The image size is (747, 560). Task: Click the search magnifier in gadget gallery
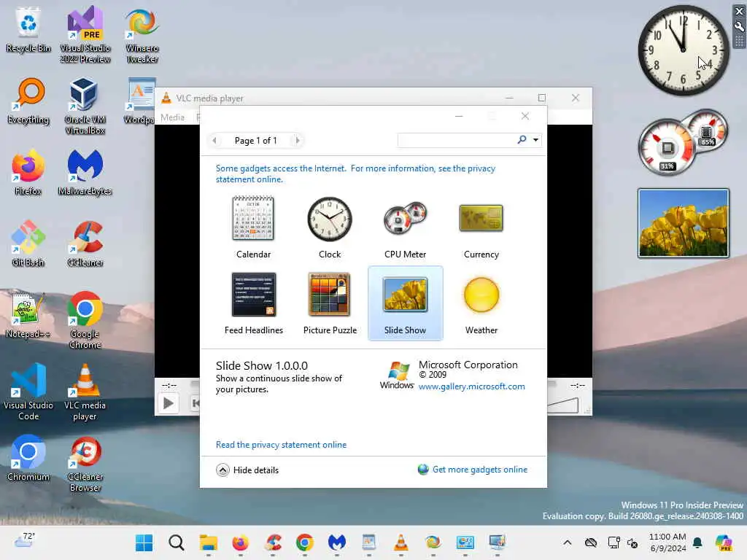[522, 140]
